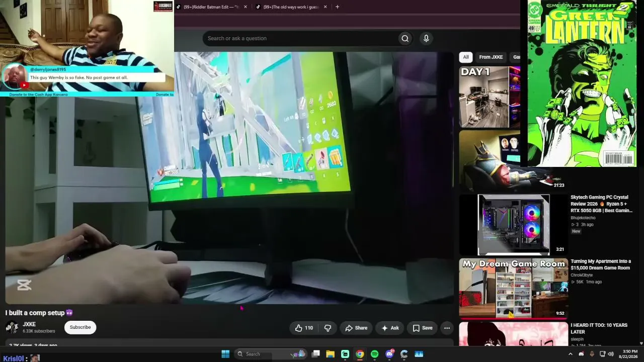
Task: Open Google Chrome from the taskbar
Action: 360,354
